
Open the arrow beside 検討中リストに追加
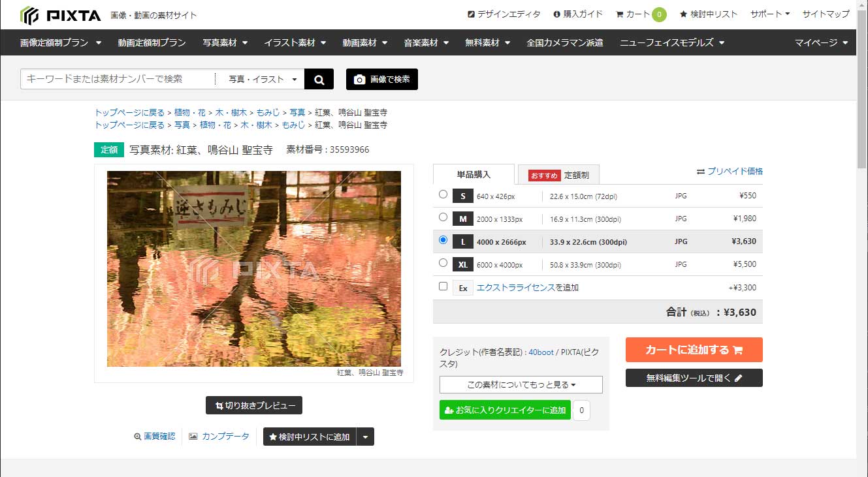click(x=365, y=437)
